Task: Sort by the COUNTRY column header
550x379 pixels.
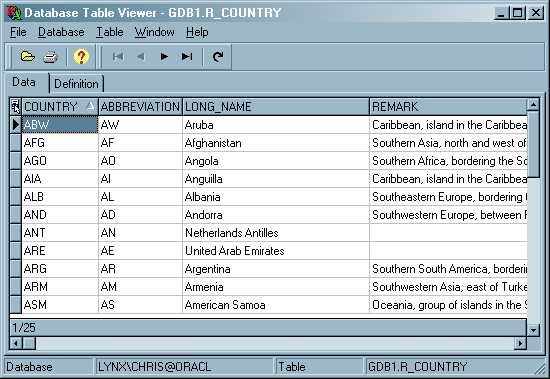Action: tap(60, 106)
